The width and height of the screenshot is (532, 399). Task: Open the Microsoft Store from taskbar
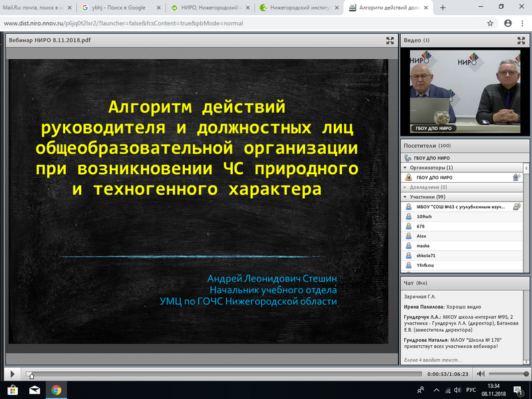13,390
